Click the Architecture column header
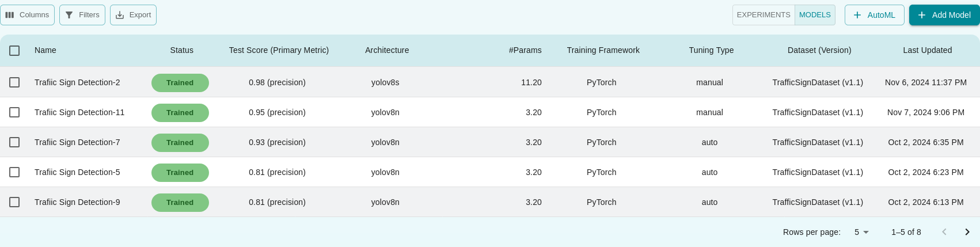This screenshot has width=980, height=247. pyautogui.click(x=387, y=50)
